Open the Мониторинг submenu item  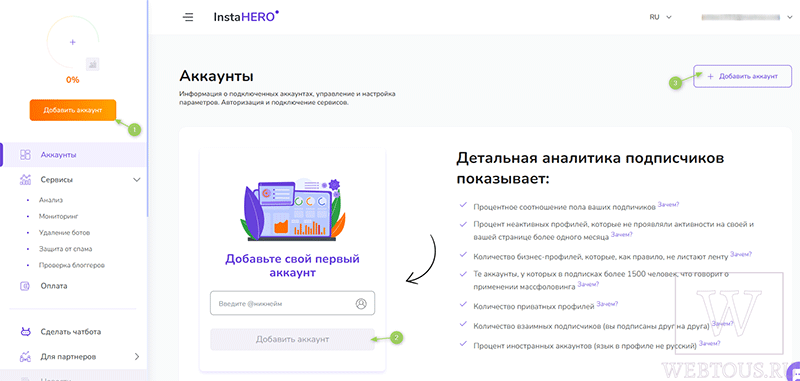[59, 216]
